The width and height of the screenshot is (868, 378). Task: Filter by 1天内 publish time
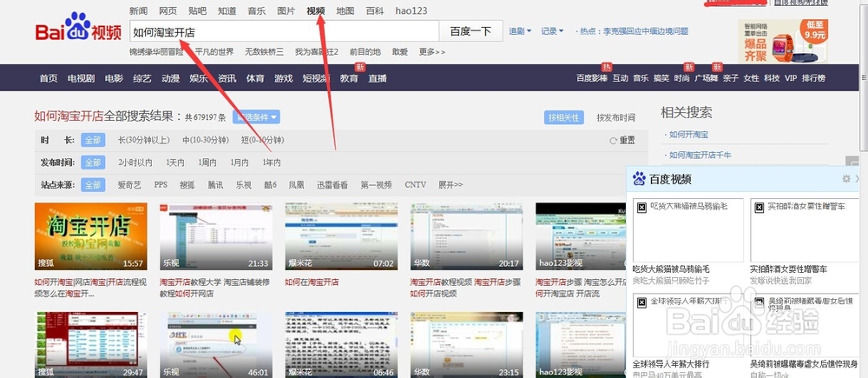[x=175, y=162]
